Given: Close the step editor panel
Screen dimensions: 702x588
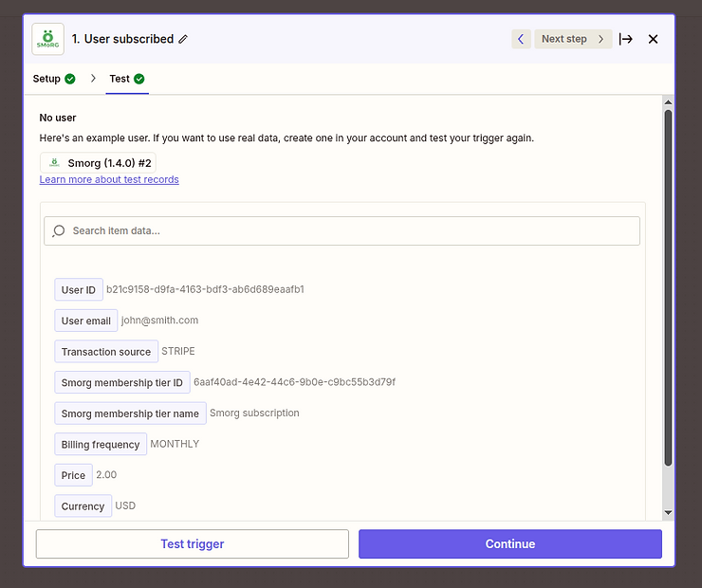Looking at the screenshot, I should pos(653,39).
